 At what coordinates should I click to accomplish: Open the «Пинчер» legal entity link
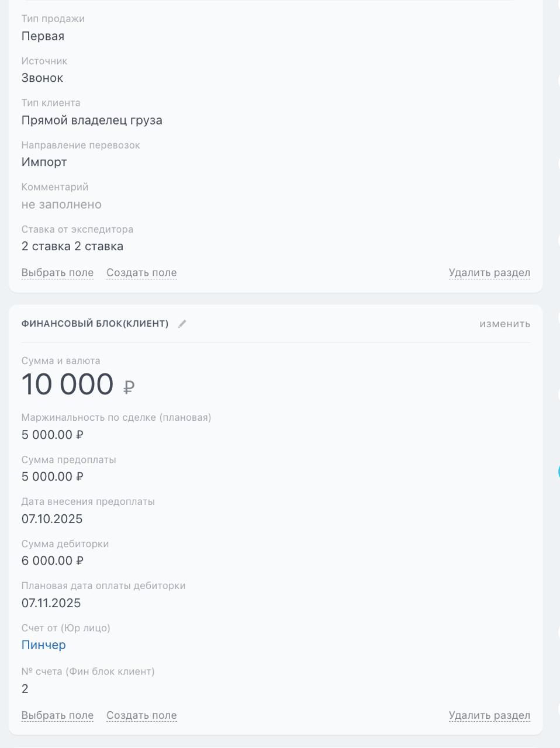(44, 645)
